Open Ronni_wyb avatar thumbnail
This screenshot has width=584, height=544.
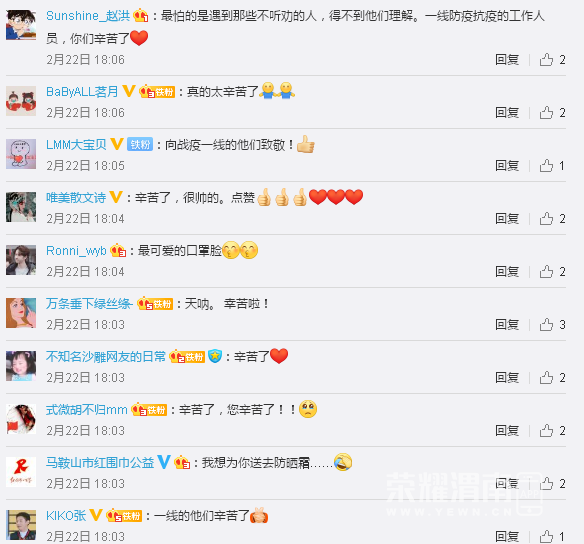[x=21, y=260]
